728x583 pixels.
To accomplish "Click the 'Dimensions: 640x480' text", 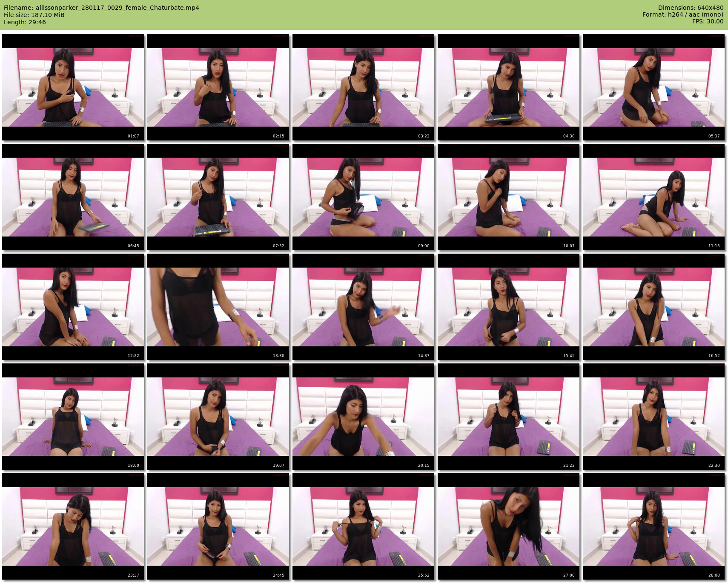I will coord(691,8).
